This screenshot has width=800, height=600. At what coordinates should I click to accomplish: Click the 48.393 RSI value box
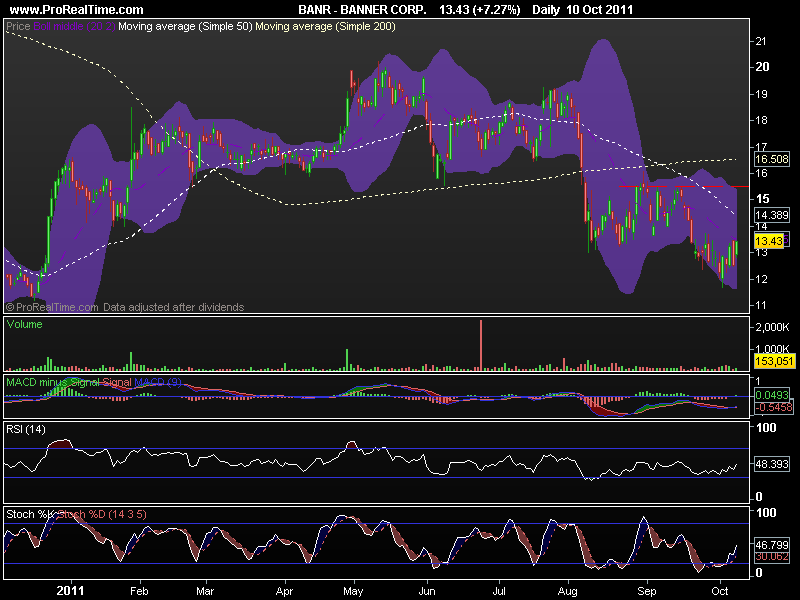pyautogui.click(x=771, y=464)
